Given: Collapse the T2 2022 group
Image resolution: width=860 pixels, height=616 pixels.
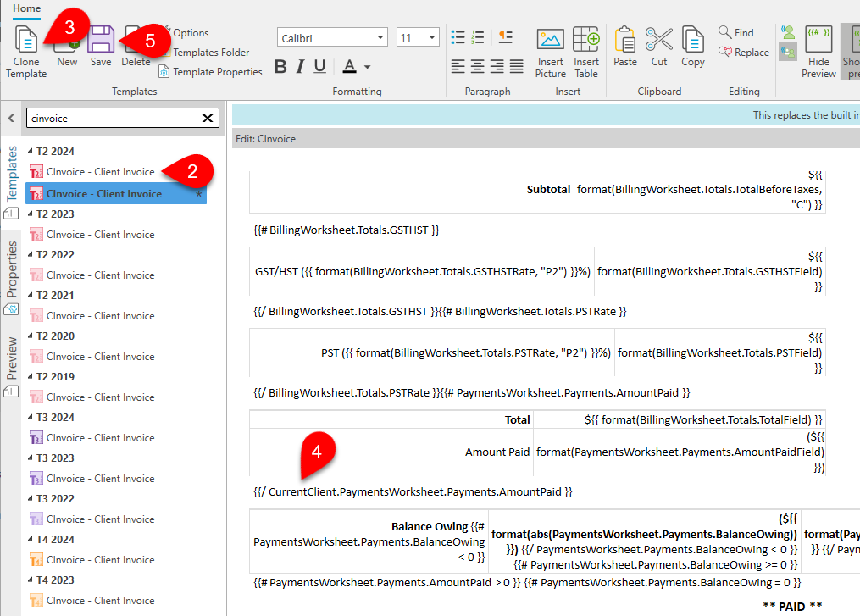Looking at the screenshot, I should (31, 254).
